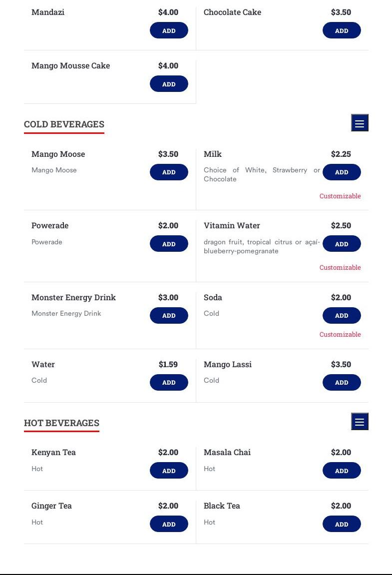The image size is (392, 575).
Task: Add Monster Energy Drink to cart
Action: pos(169,315)
